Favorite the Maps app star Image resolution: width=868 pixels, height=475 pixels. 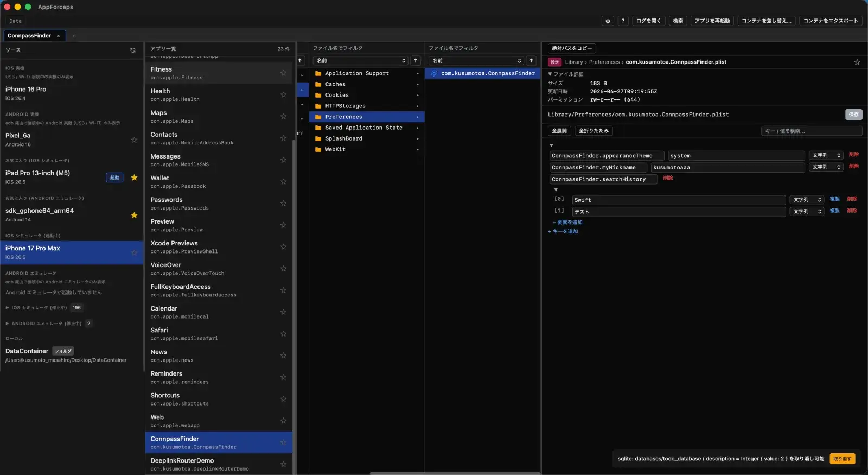(x=283, y=116)
